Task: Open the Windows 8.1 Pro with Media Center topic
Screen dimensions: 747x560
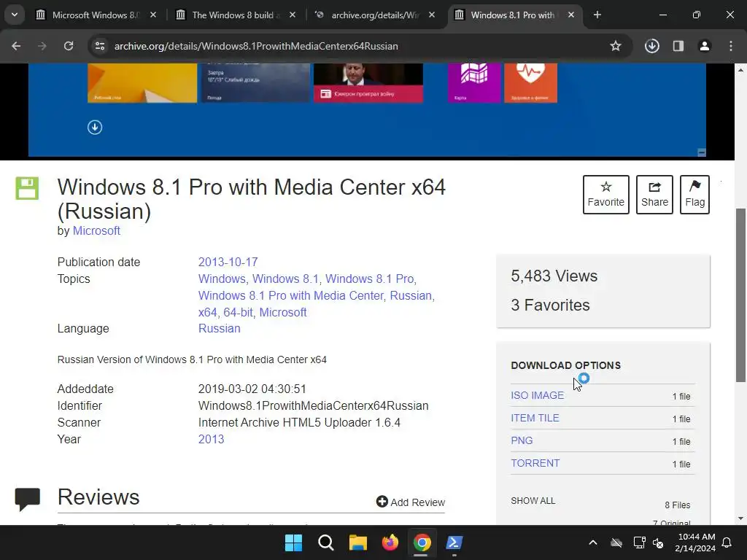Action: click(x=290, y=296)
